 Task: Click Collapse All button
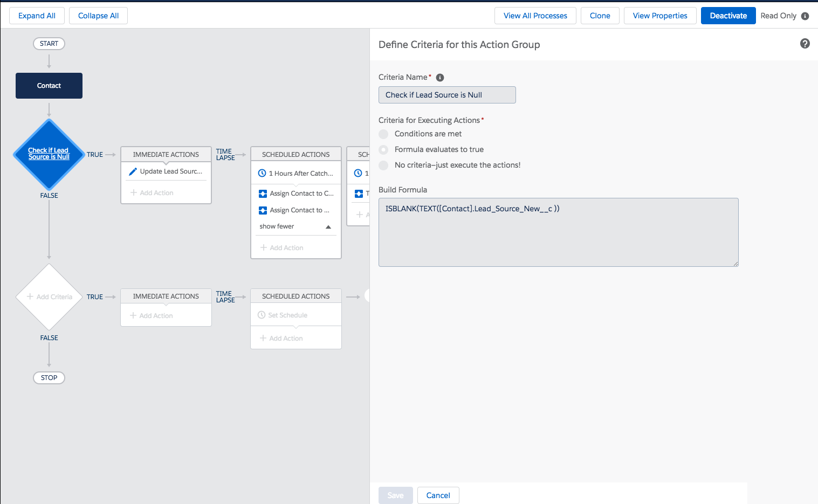coord(98,16)
